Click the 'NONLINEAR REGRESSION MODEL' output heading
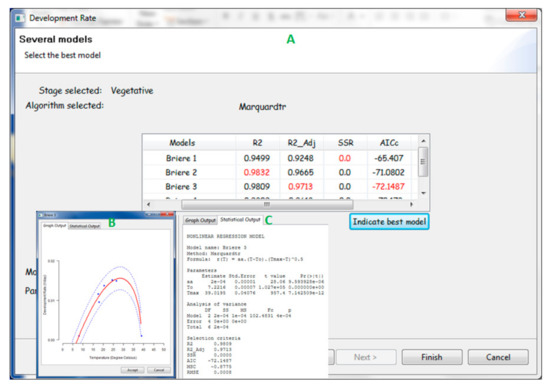550x388 pixels. click(x=226, y=236)
